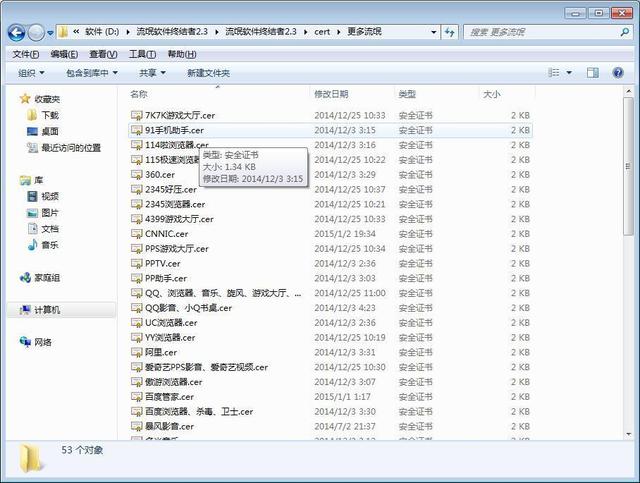640x483 pixels.
Task: Open 最近访问的位置 in favorites
Action: click(64, 148)
